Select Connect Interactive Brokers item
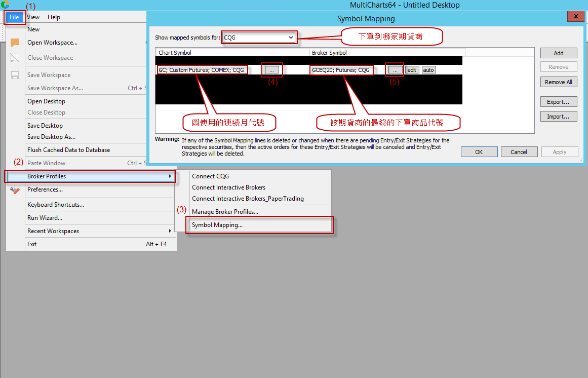The height and width of the screenshot is (378, 588). 229,187
